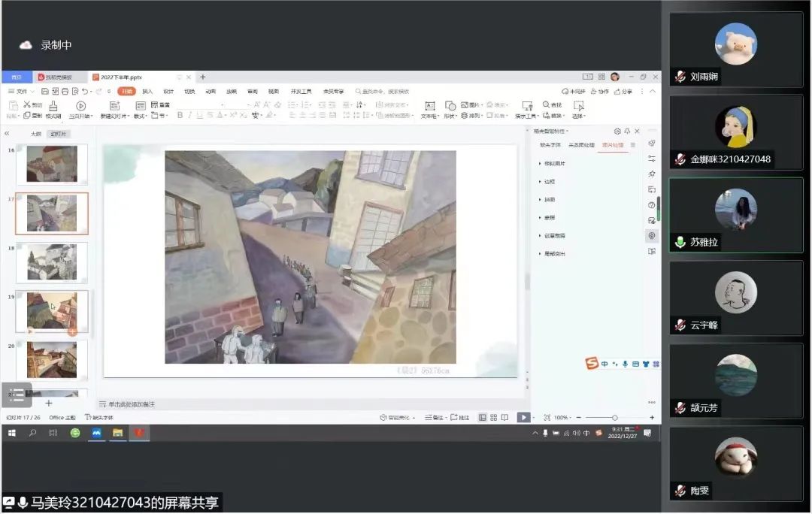
Task: Toggle normal view button in status bar
Action: [x=482, y=417]
